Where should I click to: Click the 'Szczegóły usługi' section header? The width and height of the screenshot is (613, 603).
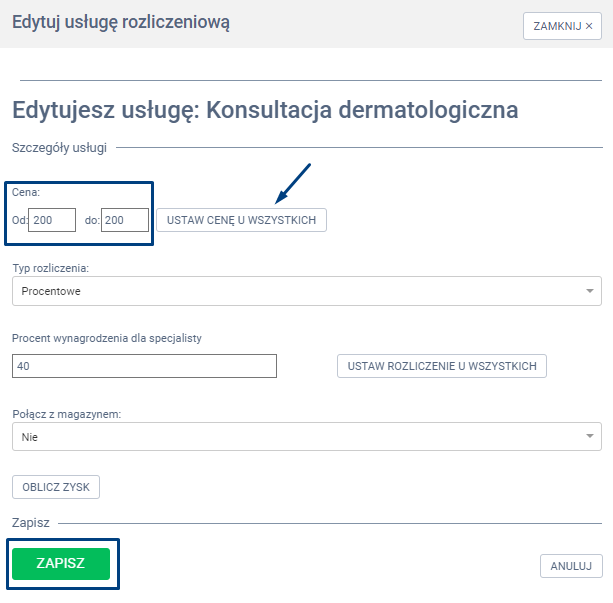coord(59,148)
